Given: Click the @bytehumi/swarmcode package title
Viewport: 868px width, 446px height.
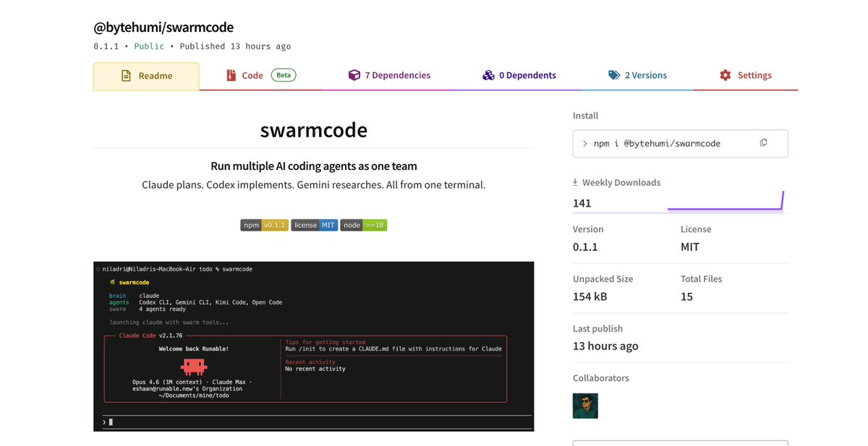Looking at the screenshot, I should pos(163,27).
